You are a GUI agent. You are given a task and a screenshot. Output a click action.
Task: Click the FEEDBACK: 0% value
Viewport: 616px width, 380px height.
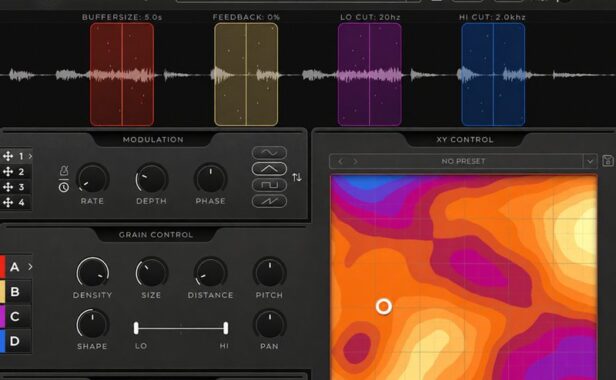pos(246,17)
